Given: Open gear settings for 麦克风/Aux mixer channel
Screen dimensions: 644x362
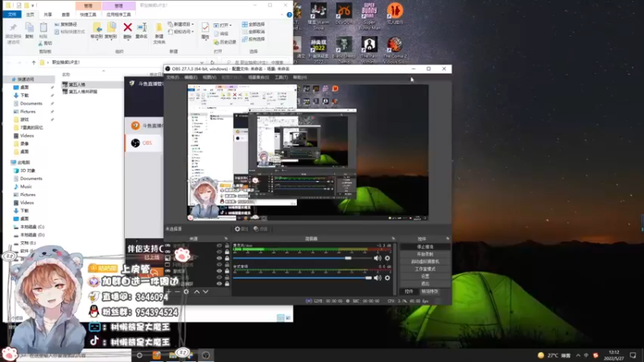Looking at the screenshot, I should click(x=387, y=258).
